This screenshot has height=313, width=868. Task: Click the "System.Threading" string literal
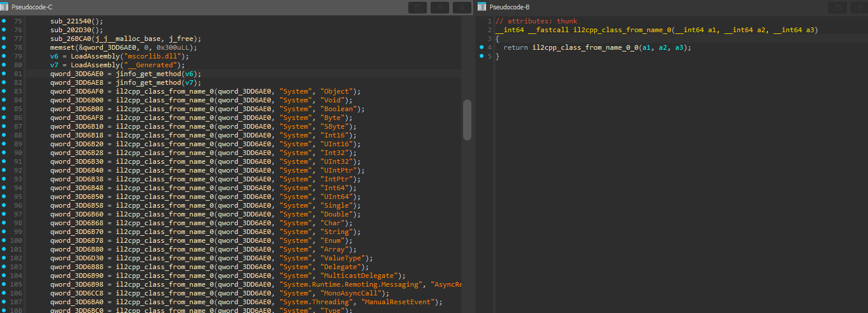[316, 302]
